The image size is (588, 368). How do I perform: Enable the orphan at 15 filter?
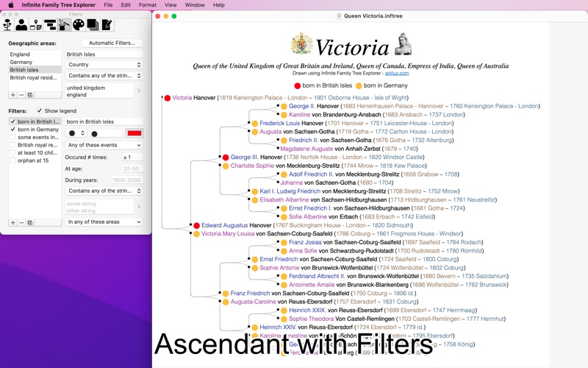click(12, 160)
